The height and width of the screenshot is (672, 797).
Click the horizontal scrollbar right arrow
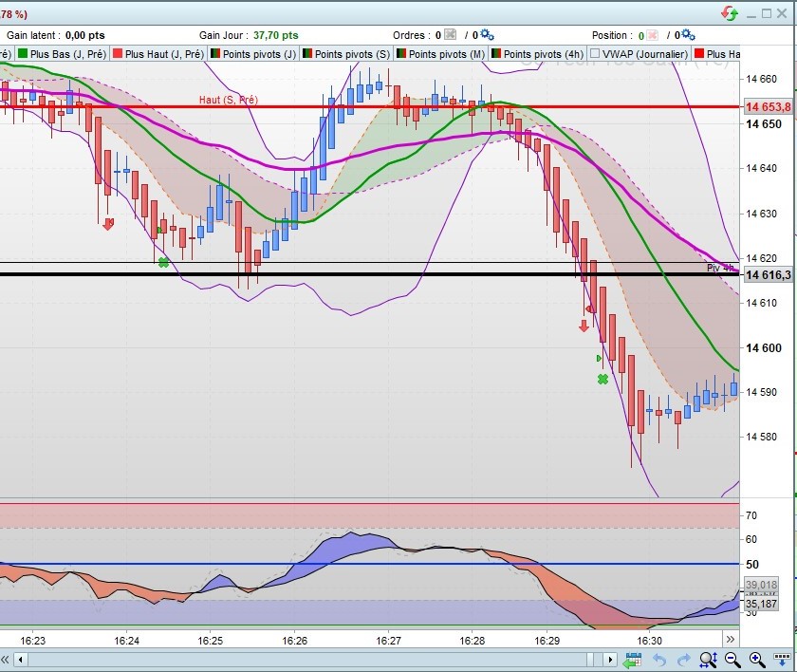coord(610,660)
